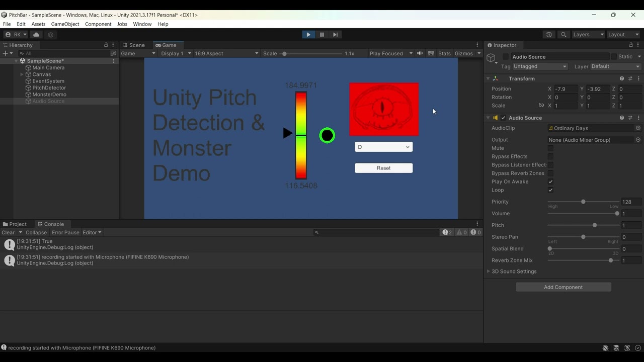Toggle the Static checkbox
The width and height of the screenshot is (644, 362).
[x=613, y=57]
